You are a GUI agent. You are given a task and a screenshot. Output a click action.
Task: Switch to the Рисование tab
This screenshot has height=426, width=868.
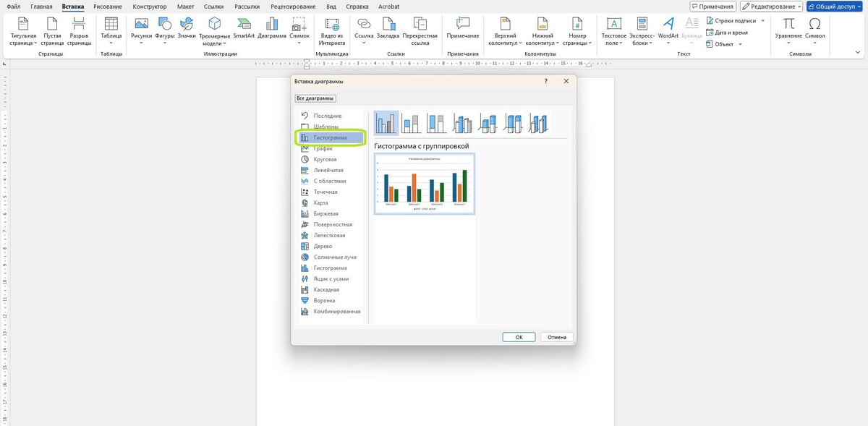108,6
